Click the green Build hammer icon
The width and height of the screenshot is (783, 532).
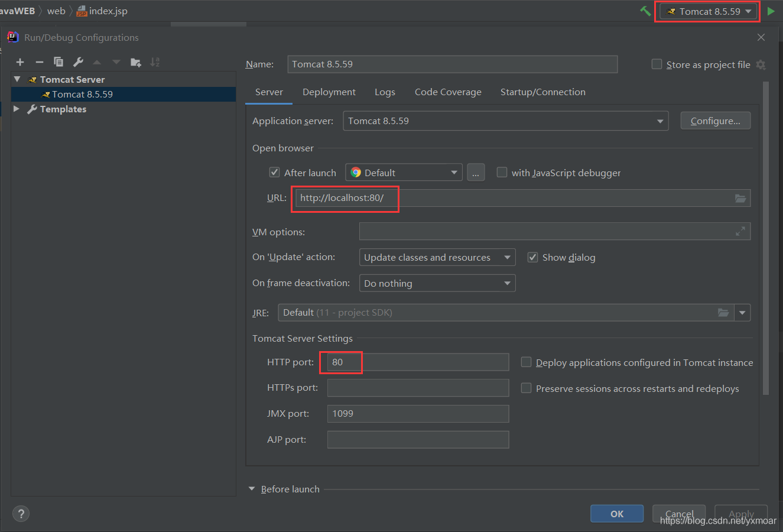click(x=645, y=11)
